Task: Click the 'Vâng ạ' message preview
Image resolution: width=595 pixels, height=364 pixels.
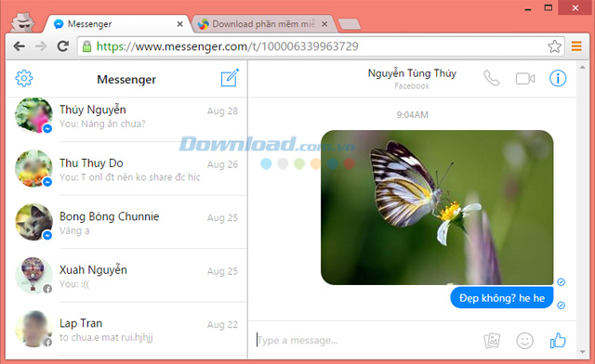Action: pos(74,231)
